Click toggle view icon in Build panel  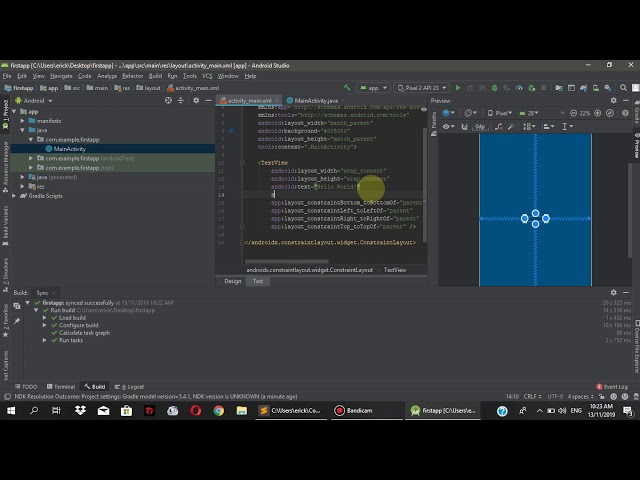[17, 306]
